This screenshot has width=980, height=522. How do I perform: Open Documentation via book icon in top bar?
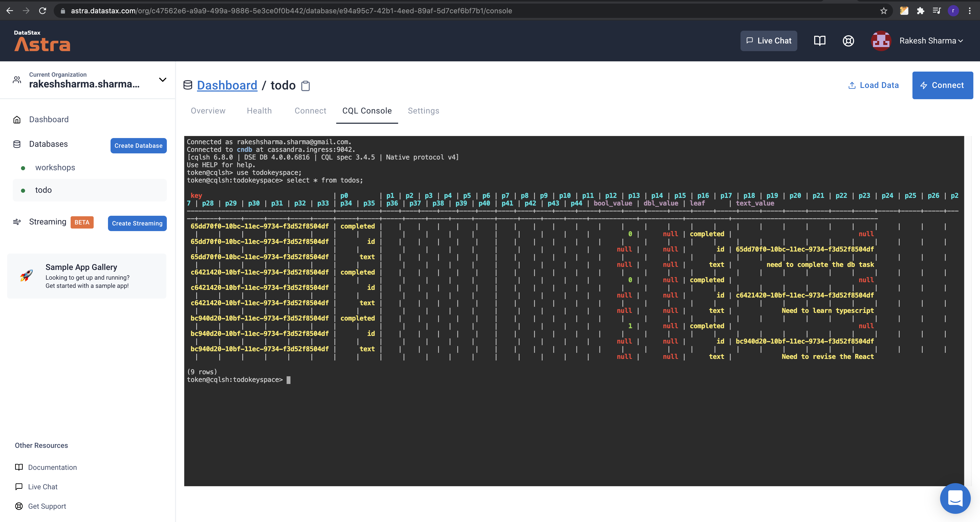click(x=820, y=41)
